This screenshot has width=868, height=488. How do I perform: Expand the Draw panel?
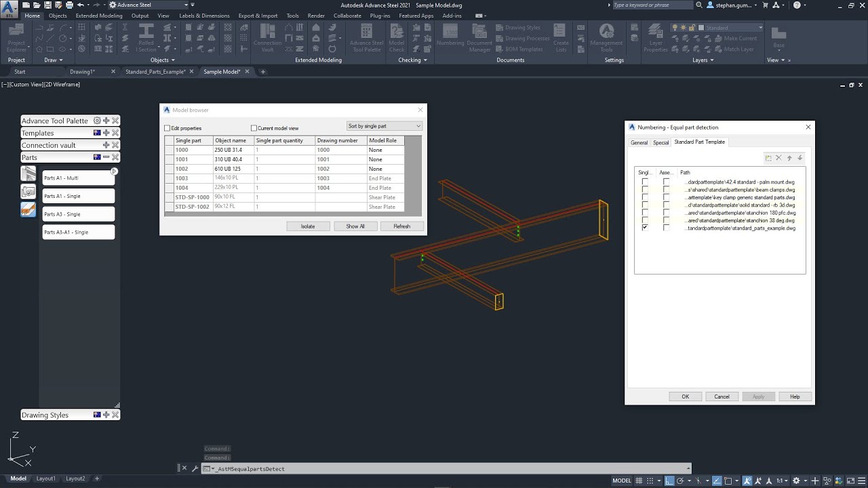point(54,60)
